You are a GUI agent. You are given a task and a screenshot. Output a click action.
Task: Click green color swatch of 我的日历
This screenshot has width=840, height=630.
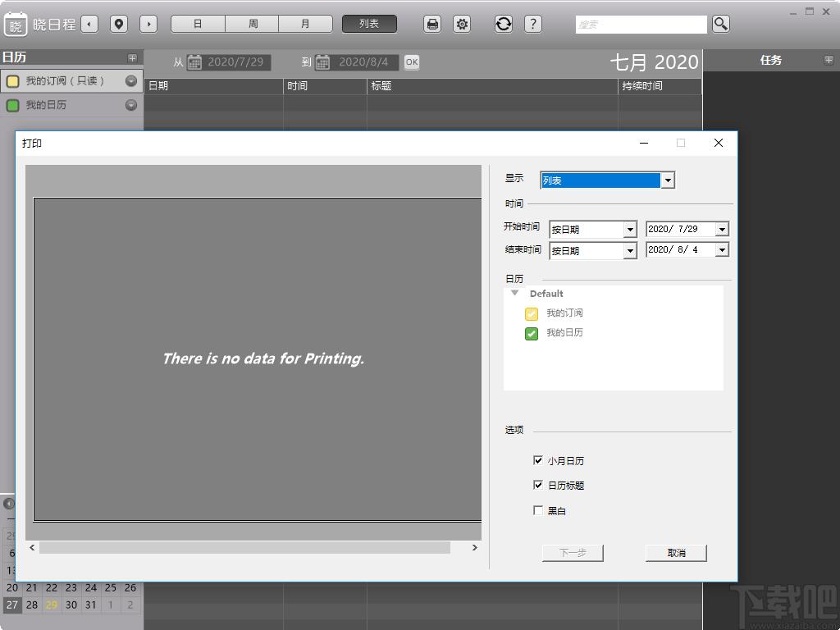(12, 106)
